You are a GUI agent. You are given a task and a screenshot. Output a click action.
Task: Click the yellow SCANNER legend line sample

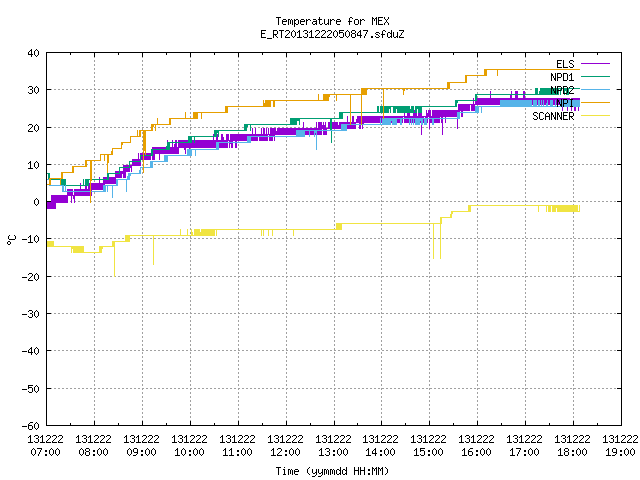[595, 116]
